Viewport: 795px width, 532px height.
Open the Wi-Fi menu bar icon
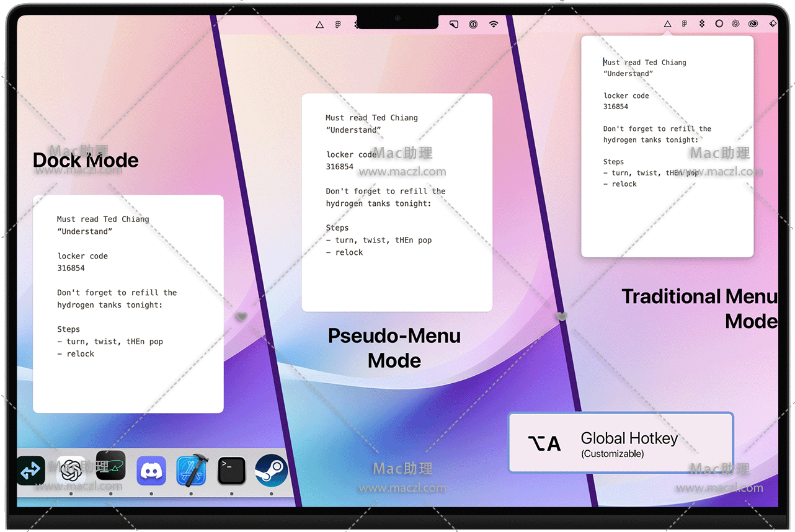point(494,24)
